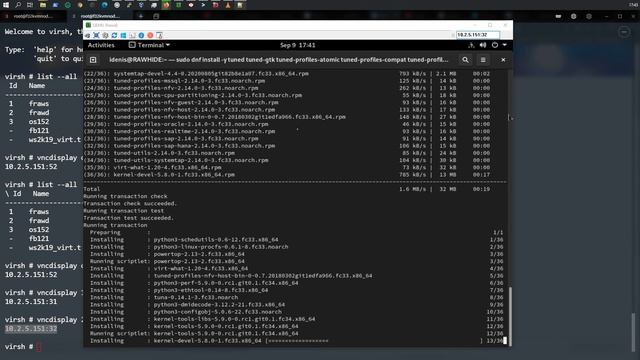Image resolution: width=640 pixels, height=360 pixels.
Task: Click the 'fb121' entry in second virsh list
Action: [39, 239]
